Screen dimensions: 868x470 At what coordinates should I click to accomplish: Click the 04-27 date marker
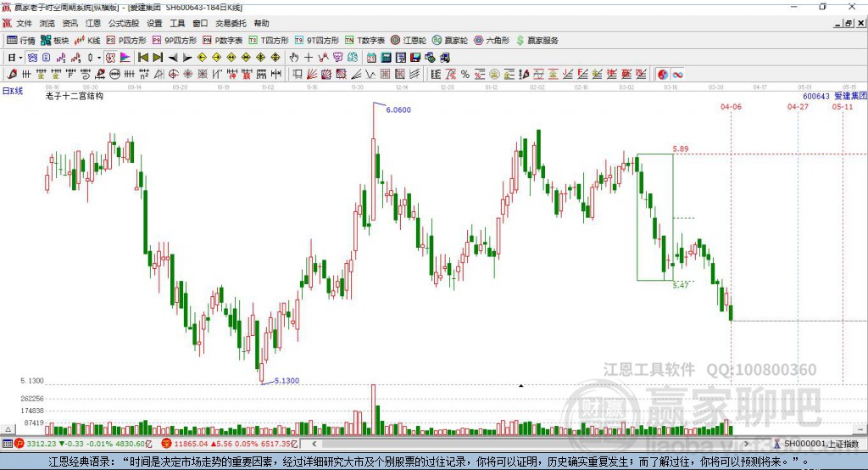798,106
